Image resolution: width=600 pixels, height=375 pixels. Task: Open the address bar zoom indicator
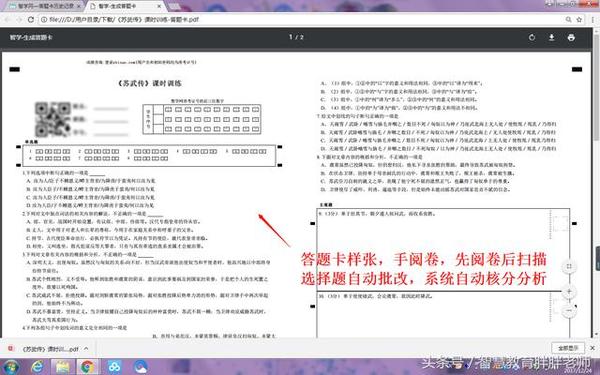pos(569,19)
